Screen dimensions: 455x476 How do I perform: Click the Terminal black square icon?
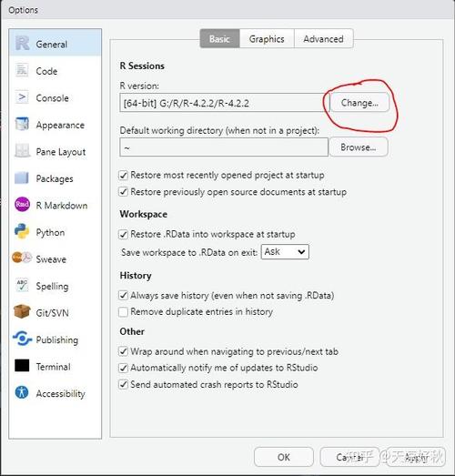(x=22, y=366)
